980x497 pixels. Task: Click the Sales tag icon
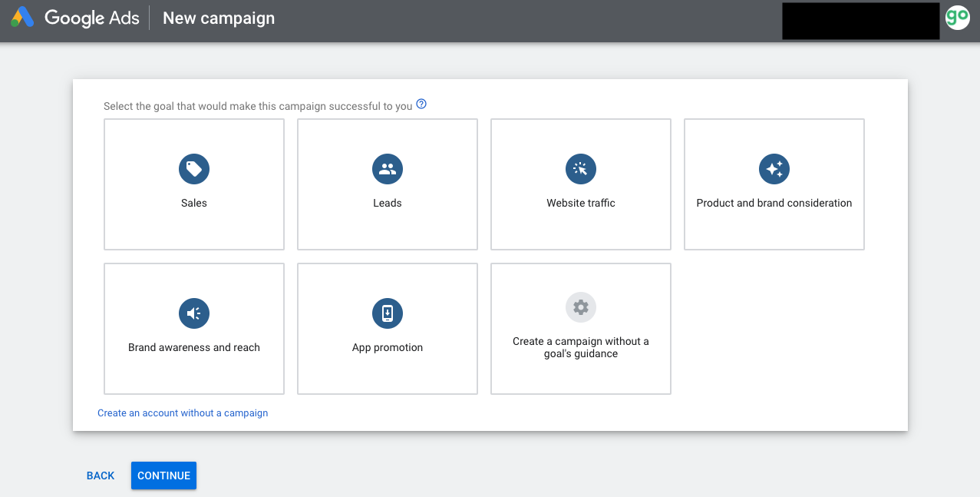[194, 169]
